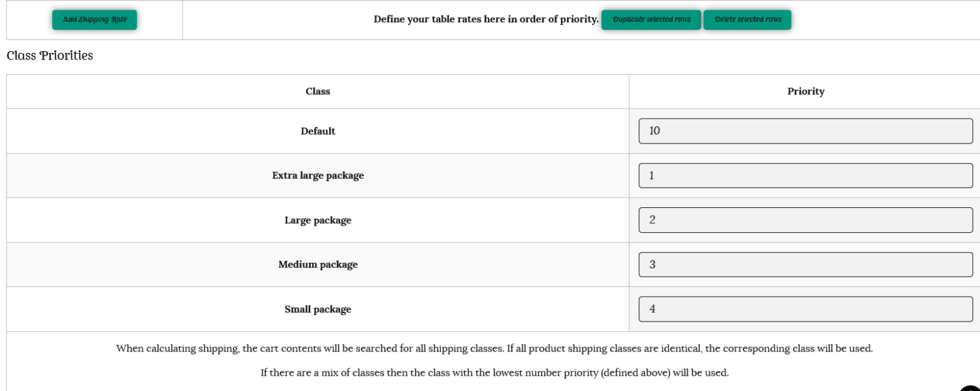Click the Small package priority field
The width and height of the screenshot is (980, 391).
805,309
